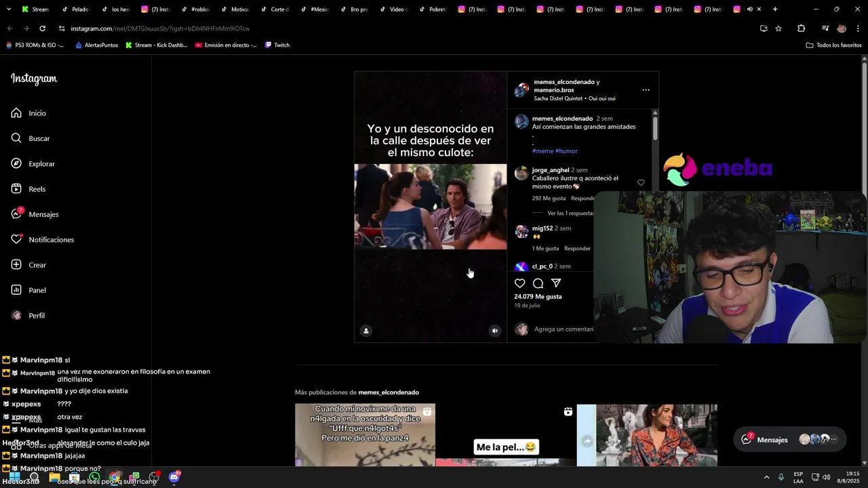Open memes_elcondenado profile from post header
Image resolution: width=868 pixels, height=488 pixels.
pyautogui.click(x=564, y=82)
